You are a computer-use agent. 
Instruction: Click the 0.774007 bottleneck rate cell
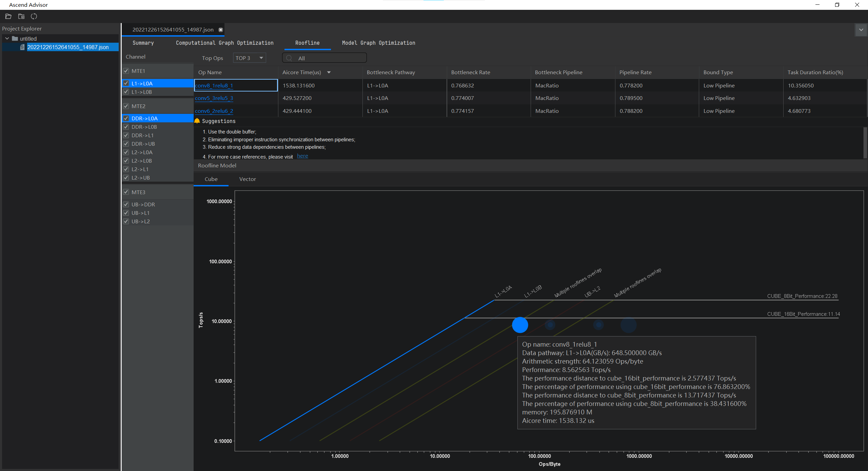489,98
